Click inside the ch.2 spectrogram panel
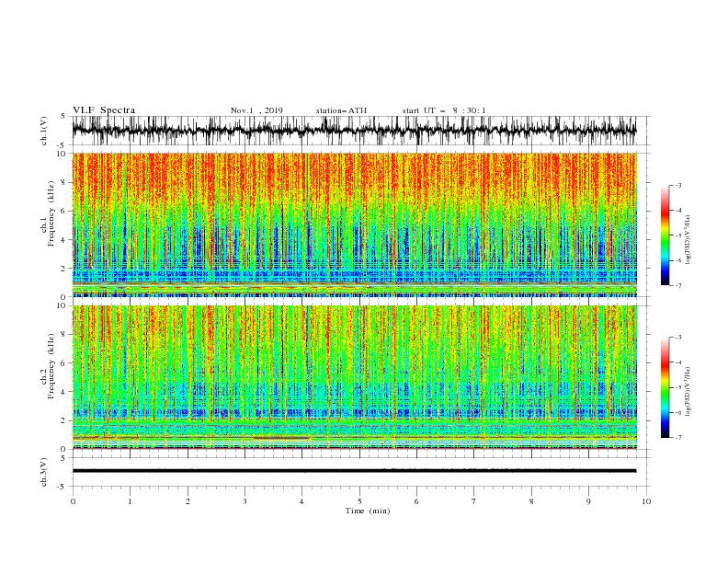This screenshot has height=563, width=728. tap(354, 377)
